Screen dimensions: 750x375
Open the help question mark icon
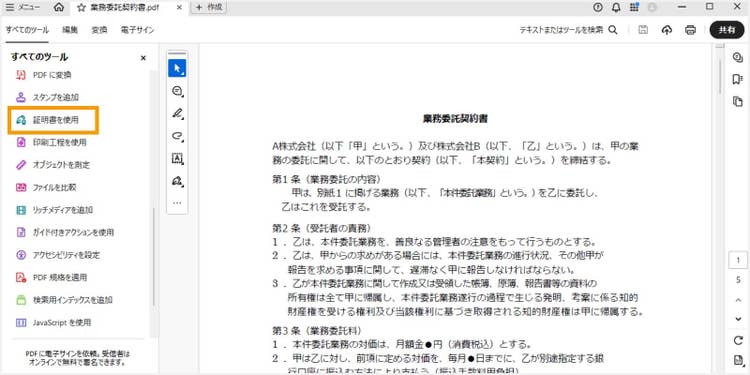pos(598,7)
